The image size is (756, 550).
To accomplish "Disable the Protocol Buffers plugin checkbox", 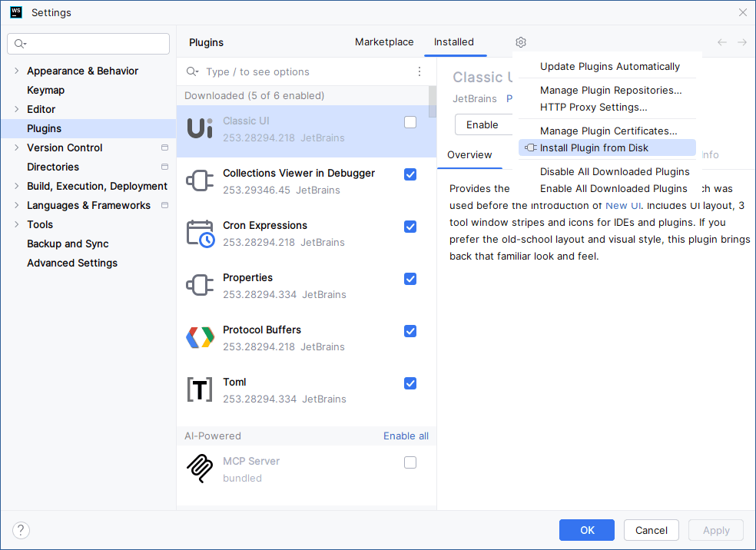I will coord(410,331).
